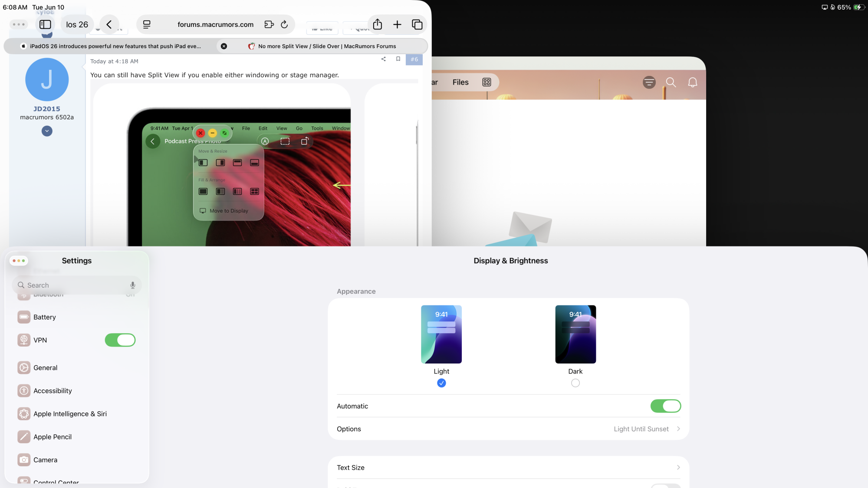This screenshot has height=488, width=868.
Task: Open Apple Pencil settings
Action: click(x=77, y=437)
